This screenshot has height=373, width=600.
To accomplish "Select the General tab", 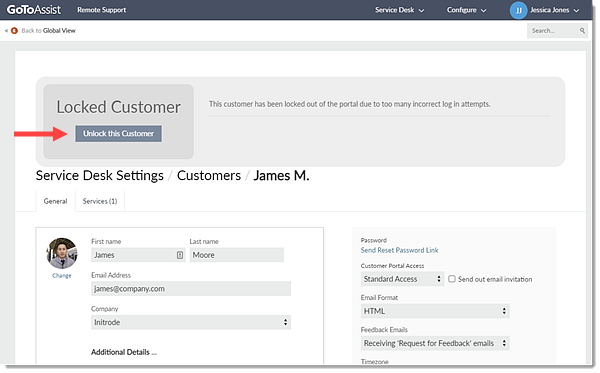I will 55,201.
